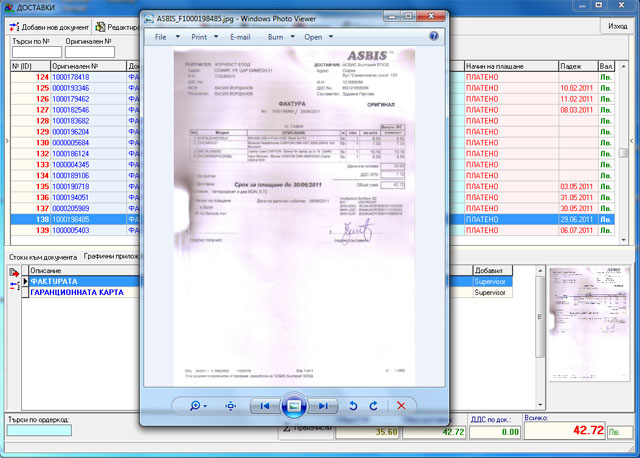This screenshot has width=640, height=458.
Task: Click the invoice thumbnail preview
Action: click(x=589, y=324)
